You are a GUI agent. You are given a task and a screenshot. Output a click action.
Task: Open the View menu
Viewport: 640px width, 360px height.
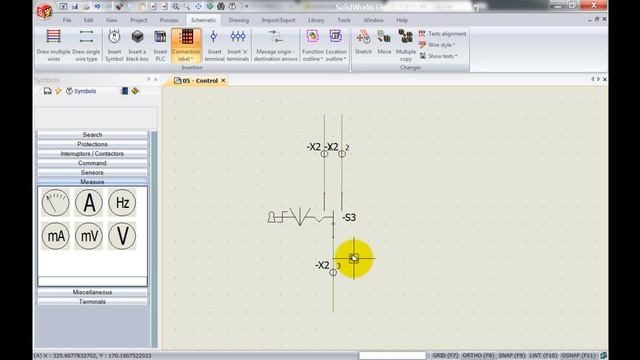111,20
